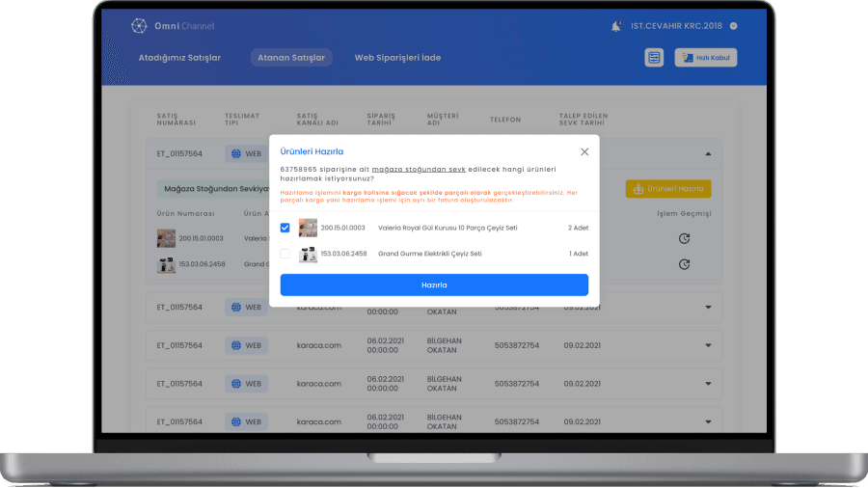
Task: Close the Ürünleri Hazırla dialog
Action: 584,151
